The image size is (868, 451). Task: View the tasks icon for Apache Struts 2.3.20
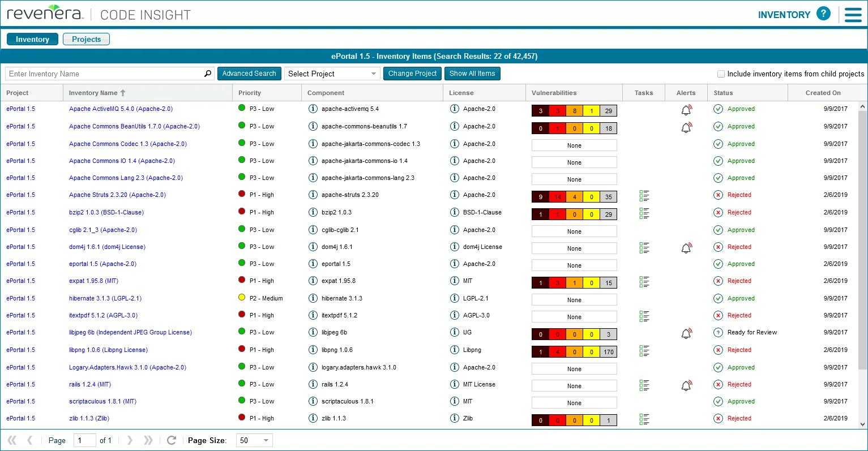pos(644,195)
